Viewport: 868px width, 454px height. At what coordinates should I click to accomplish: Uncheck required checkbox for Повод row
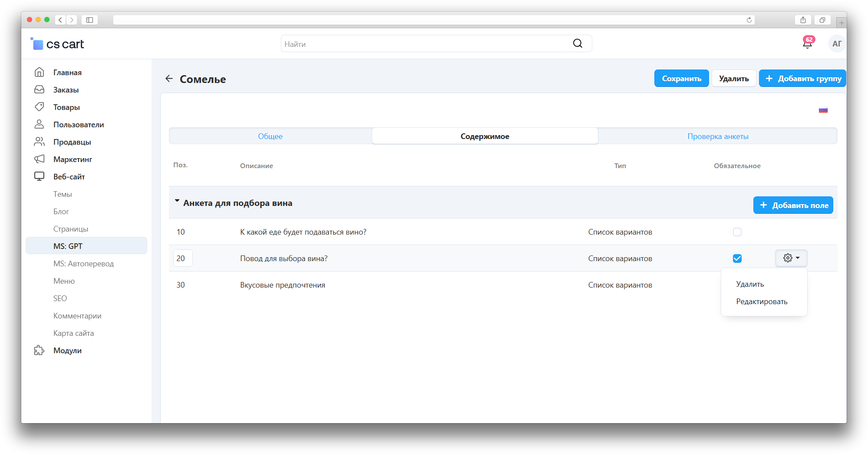click(737, 258)
